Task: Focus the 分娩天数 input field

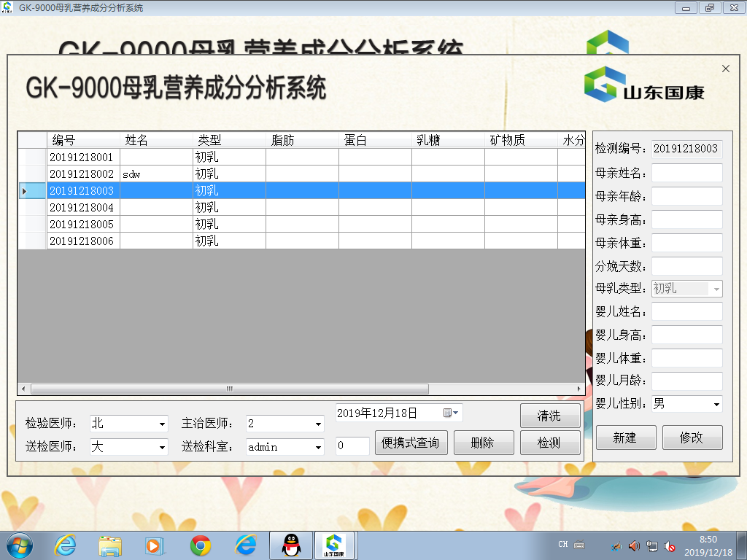Action: (x=687, y=266)
